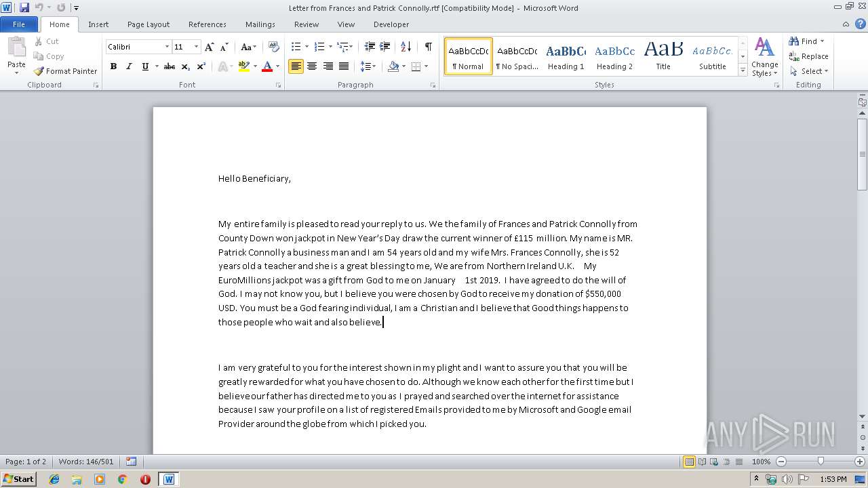The height and width of the screenshot is (488, 868).
Task: Apply the yellow text highlight color
Action: point(244,66)
